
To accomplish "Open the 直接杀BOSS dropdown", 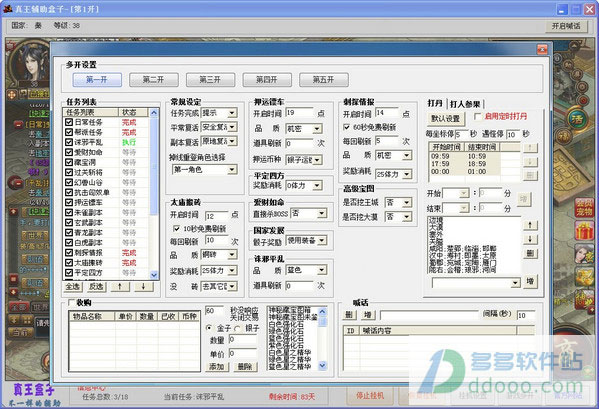I will 322,213.
